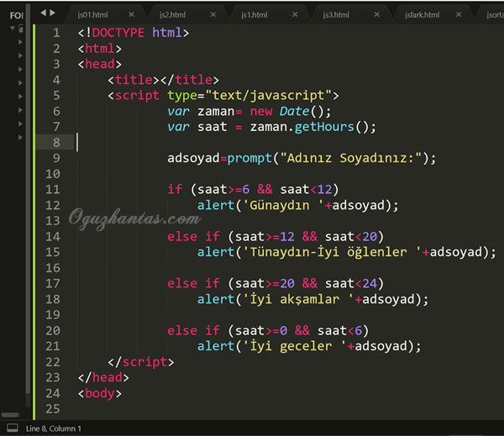The width and height of the screenshot is (504, 436).
Task: Click line number 1 in the gutter
Action: (x=56, y=33)
